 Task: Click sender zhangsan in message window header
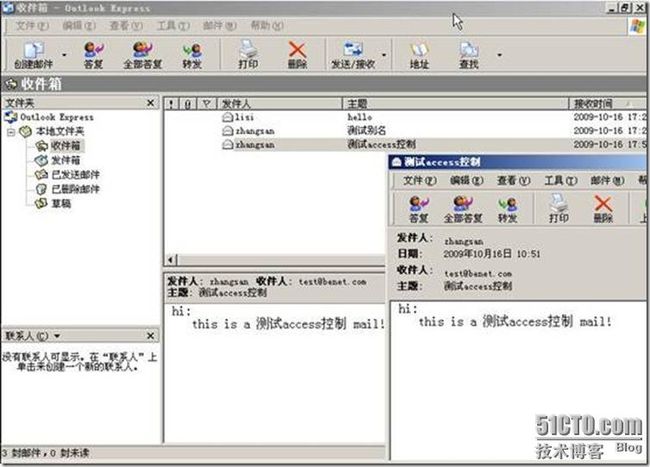[x=463, y=241]
